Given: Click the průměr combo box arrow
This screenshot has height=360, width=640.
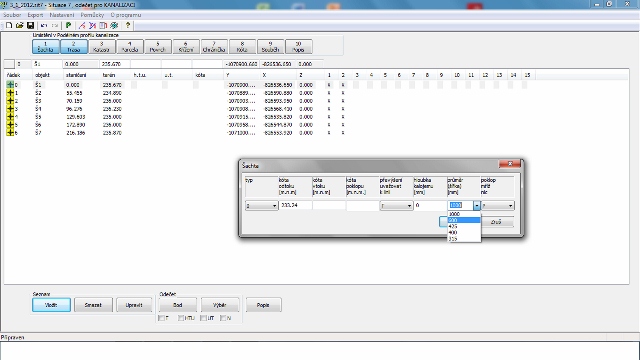Looking at the screenshot, I should coord(477,206).
